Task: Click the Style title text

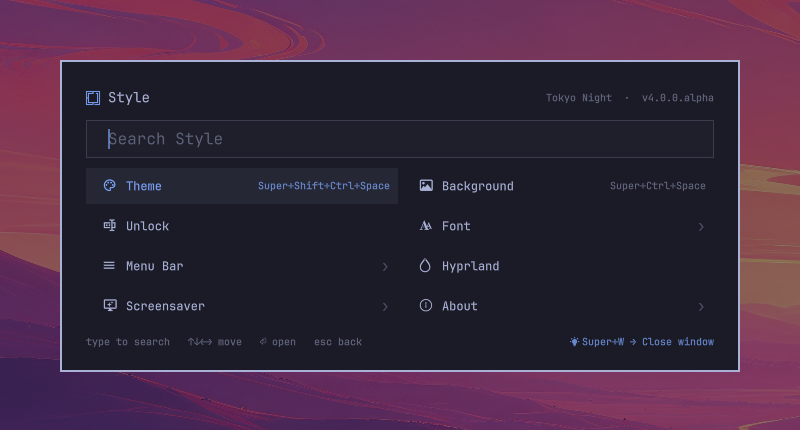Action: 129,97
